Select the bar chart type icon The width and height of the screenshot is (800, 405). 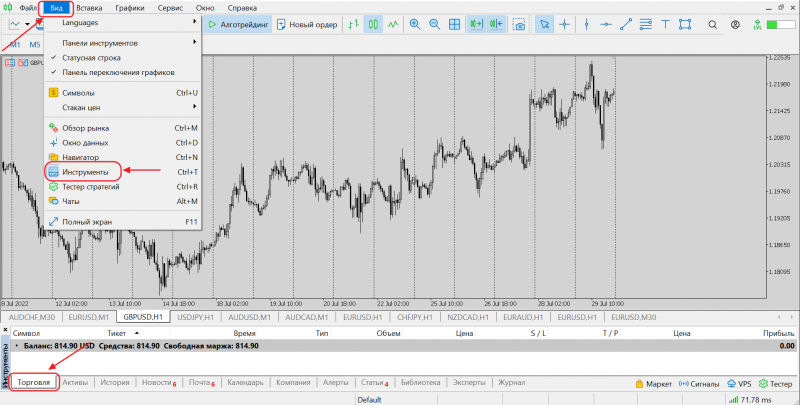point(353,24)
